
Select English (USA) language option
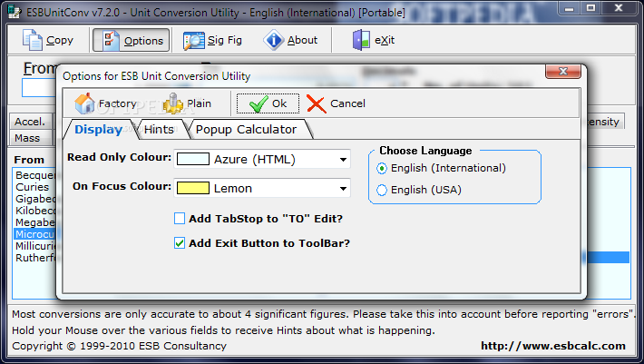point(382,190)
